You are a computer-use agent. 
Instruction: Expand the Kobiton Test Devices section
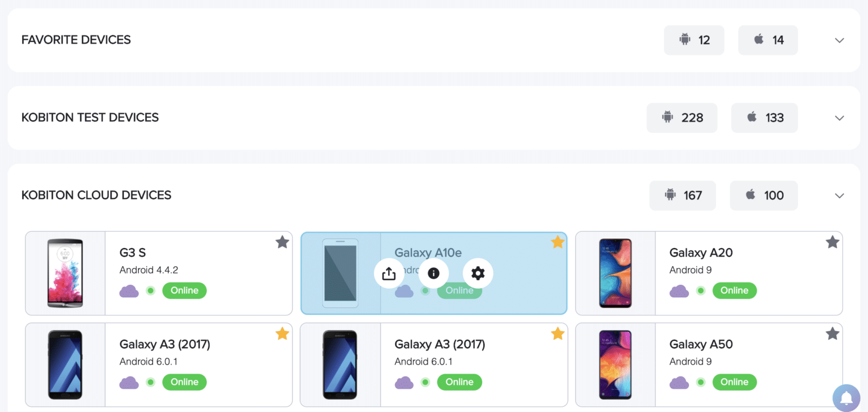tap(839, 118)
